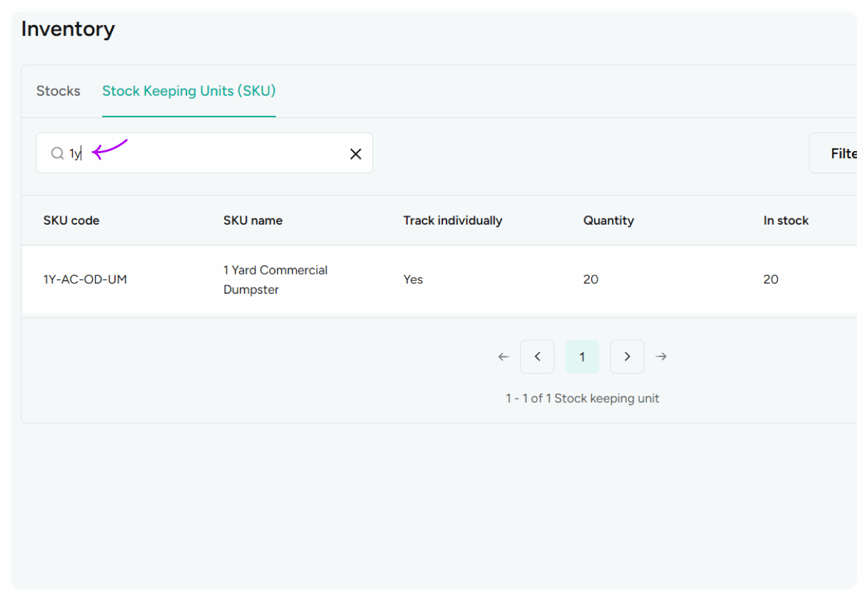Click the jump-to-first-page arrow icon
This screenshot has height=601, width=868.
(x=503, y=356)
